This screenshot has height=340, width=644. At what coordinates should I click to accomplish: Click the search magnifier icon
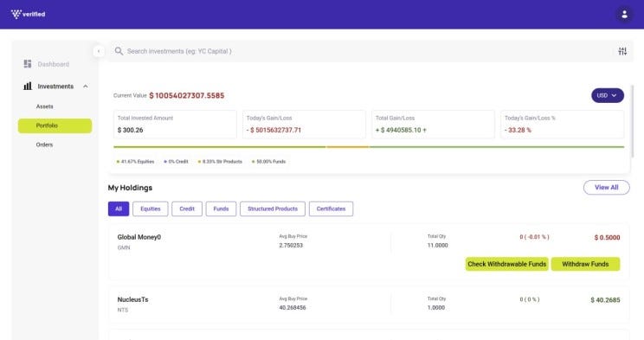119,51
